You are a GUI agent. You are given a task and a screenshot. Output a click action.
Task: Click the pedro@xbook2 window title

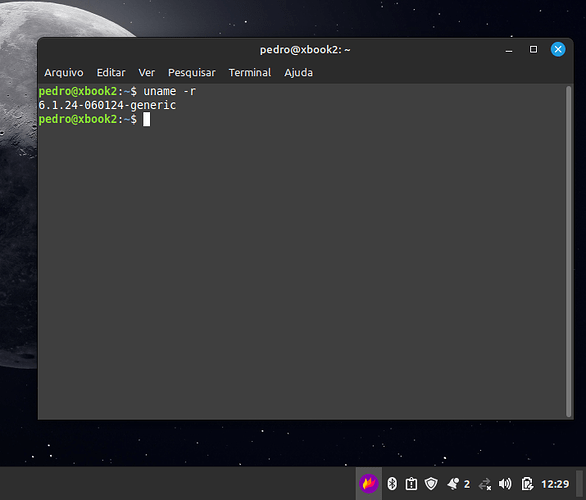(305, 50)
